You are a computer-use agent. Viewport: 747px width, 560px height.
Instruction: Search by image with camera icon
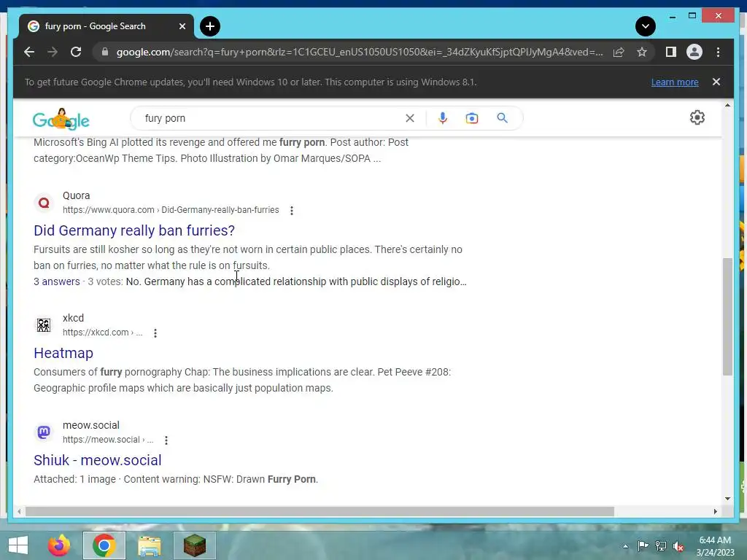pos(472,118)
